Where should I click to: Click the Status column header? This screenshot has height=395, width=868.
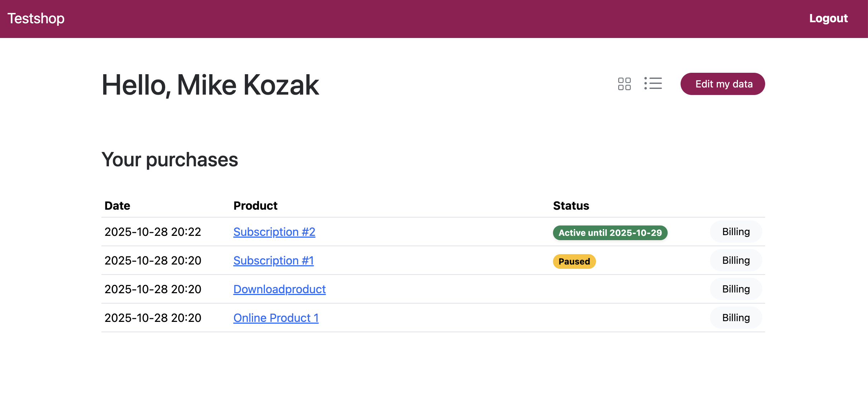(x=571, y=206)
